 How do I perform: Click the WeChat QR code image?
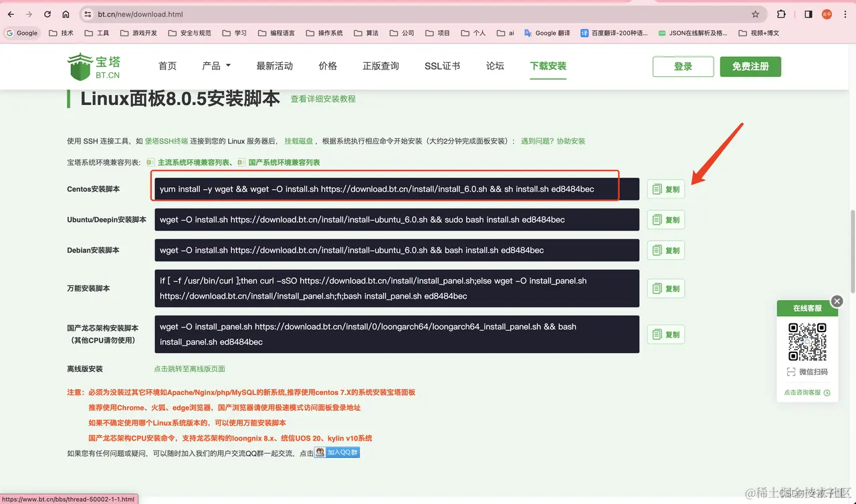point(807,342)
